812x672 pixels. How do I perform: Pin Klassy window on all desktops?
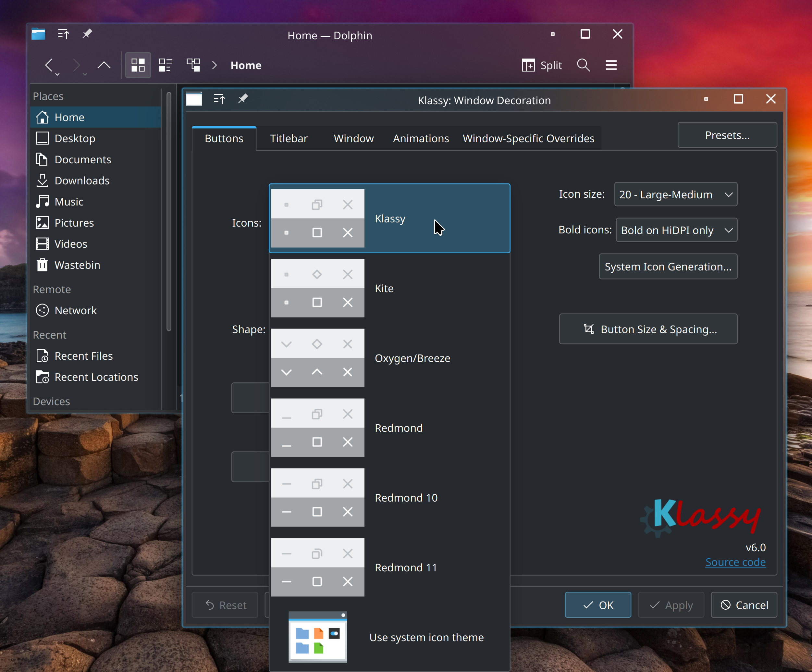pyautogui.click(x=243, y=99)
